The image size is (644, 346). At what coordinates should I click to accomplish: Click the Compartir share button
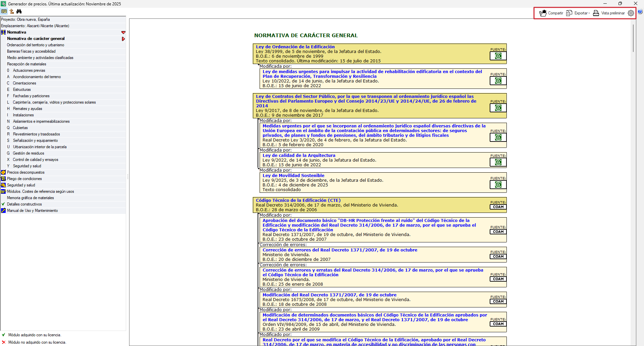point(551,13)
